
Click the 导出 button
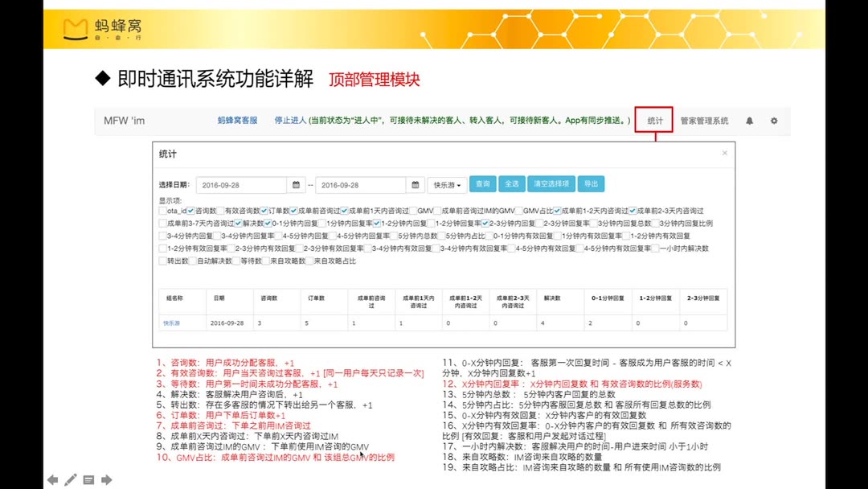point(591,183)
